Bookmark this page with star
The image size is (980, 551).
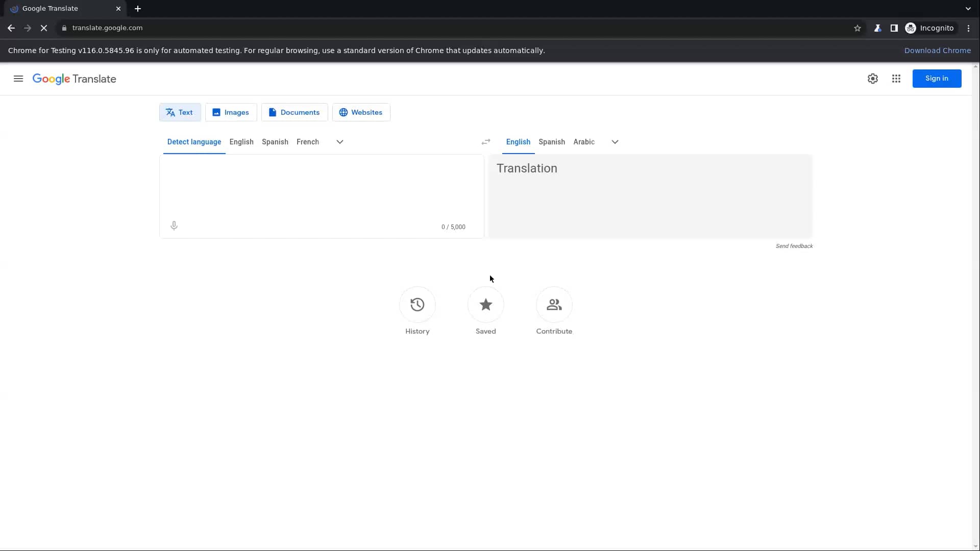pos(857,28)
